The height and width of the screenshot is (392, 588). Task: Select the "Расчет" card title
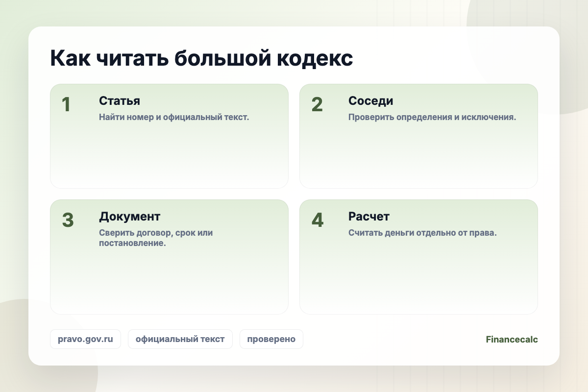[369, 217]
